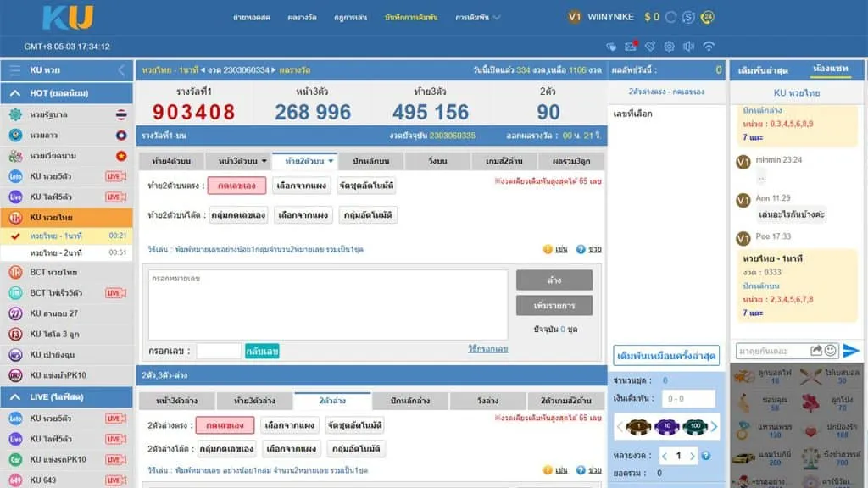
Task: Open กฎการเล่น in top navigation
Action: (x=350, y=18)
